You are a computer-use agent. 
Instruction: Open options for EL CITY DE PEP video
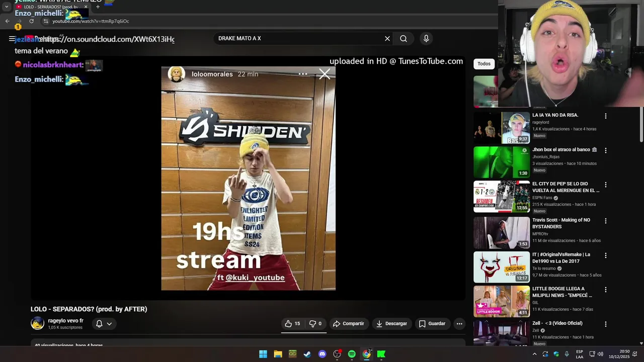click(606, 185)
